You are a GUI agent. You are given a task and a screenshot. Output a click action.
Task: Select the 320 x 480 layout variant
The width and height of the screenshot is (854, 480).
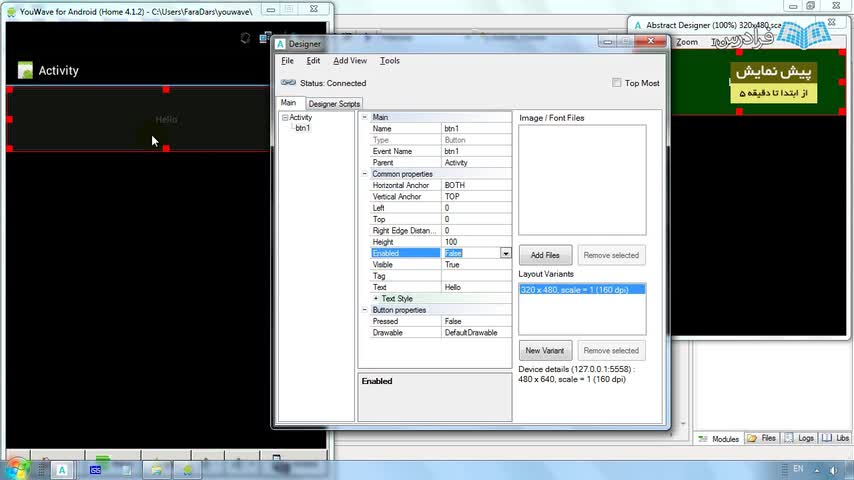coord(582,290)
